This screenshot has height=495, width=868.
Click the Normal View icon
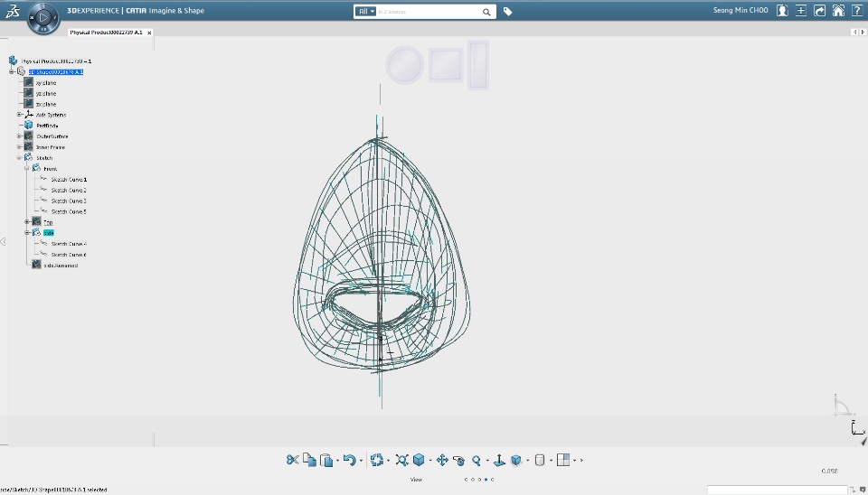click(499, 460)
